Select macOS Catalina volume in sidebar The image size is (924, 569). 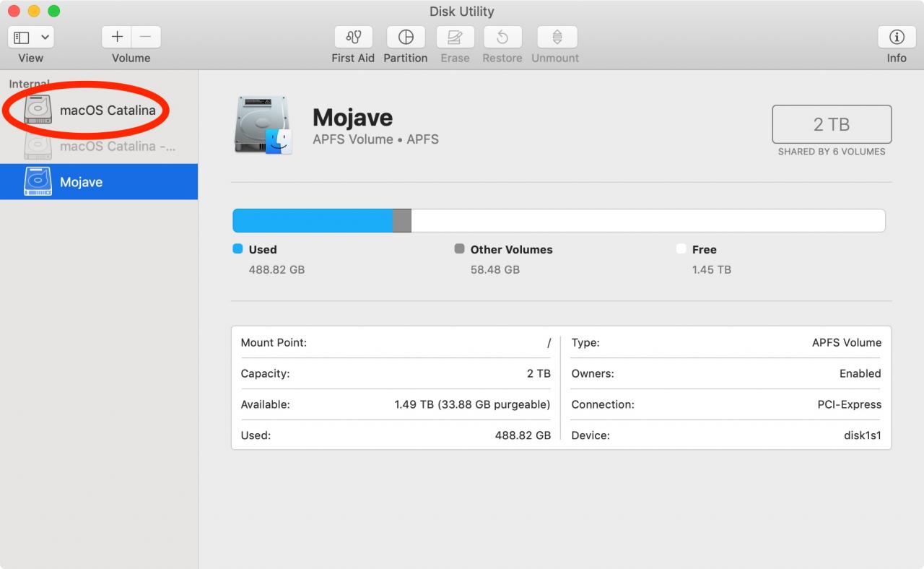[99, 110]
